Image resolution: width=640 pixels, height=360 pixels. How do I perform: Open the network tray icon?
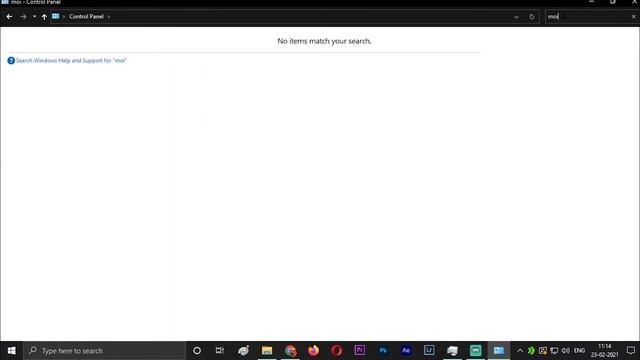[x=554, y=351]
